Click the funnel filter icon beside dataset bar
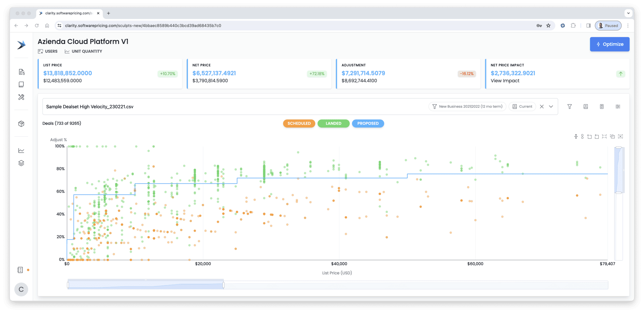Viewport: 644px width, 313px height. coord(570,107)
